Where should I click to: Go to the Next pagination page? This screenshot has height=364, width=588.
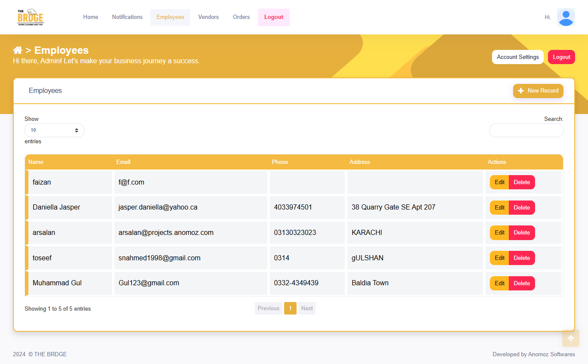click(306, 308)
